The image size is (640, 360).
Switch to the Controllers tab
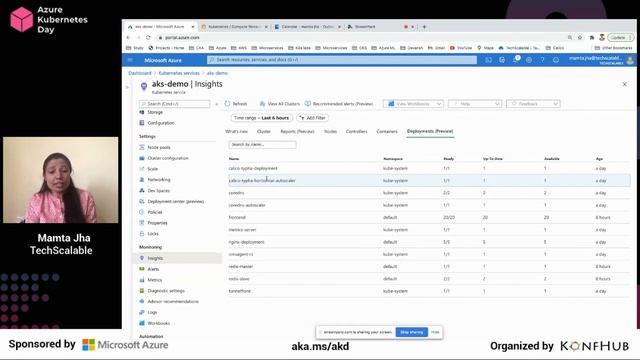(356, 132)
